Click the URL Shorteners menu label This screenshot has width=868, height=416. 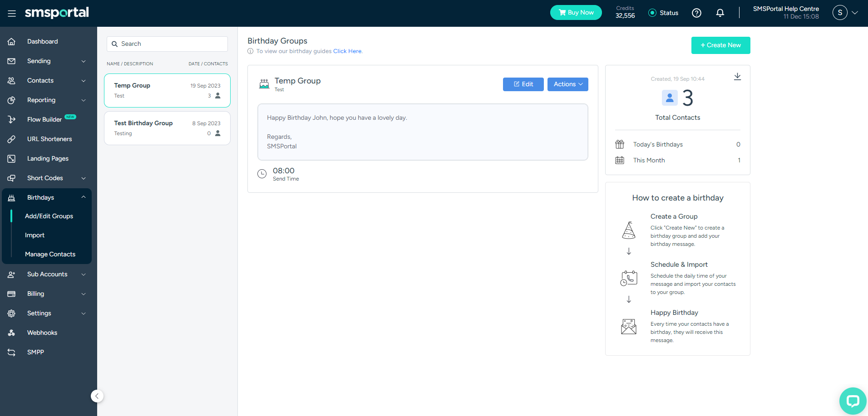(x=49, y=139)
